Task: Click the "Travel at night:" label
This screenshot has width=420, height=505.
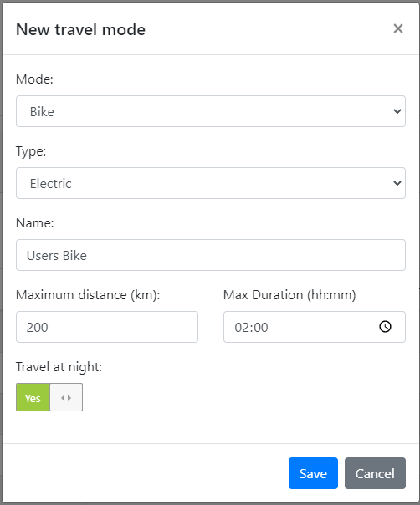Action: [59, 367]
